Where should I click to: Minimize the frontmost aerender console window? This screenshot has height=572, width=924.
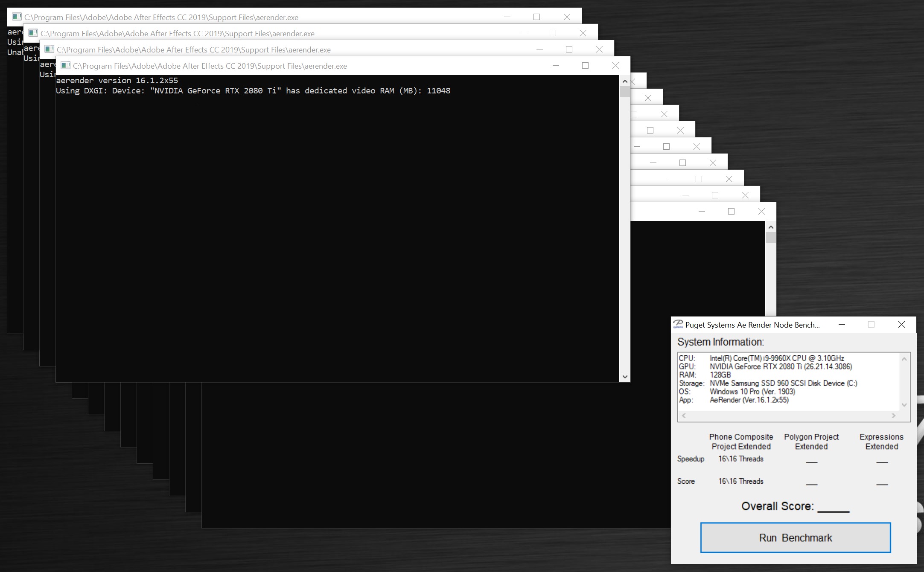(x=556, y=66)
